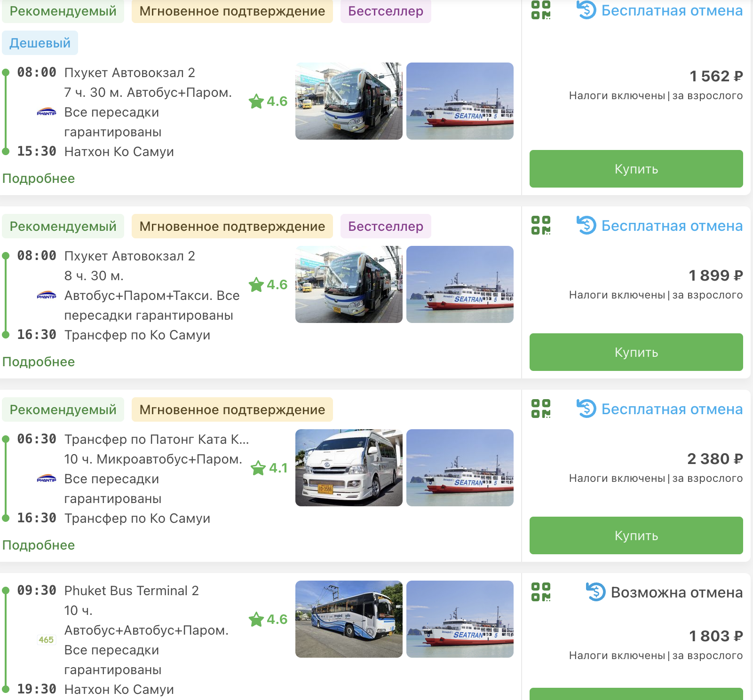Open white minibus photo thumbnail
The image size is (753, 700).
349,468
